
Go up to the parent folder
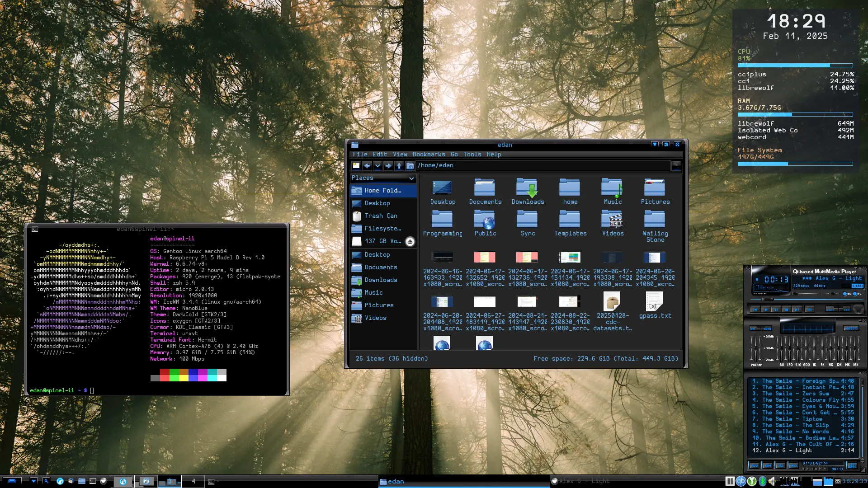pos(399,166)
